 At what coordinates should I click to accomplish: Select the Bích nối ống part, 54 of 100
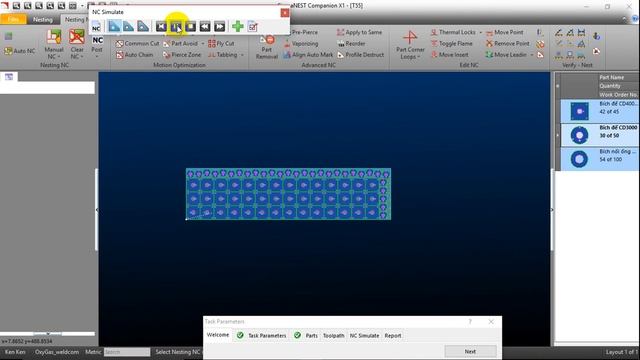pyautogui.click(x=599, y=159)
